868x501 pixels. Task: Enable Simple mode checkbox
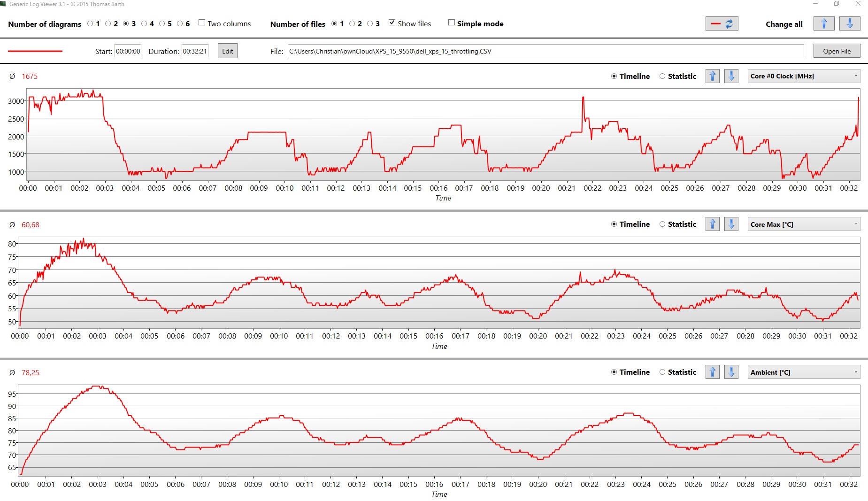click(452, 23)
